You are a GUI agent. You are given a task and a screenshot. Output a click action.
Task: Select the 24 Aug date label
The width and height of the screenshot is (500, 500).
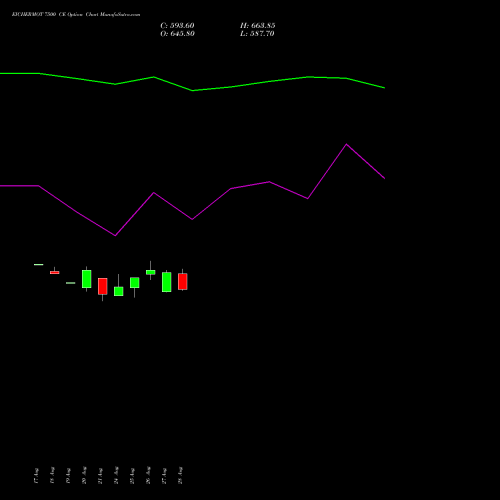116,476
